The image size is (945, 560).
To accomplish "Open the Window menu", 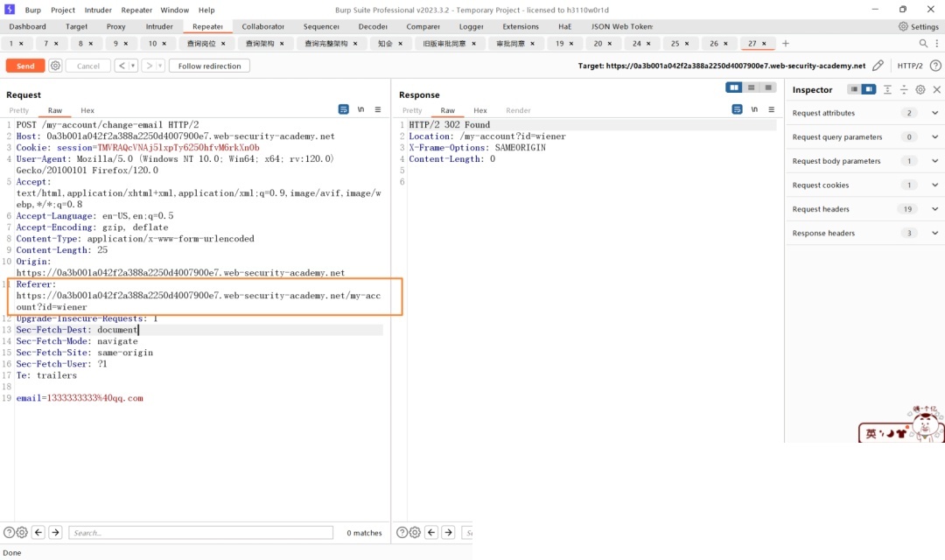I will [x=175, y=10].
